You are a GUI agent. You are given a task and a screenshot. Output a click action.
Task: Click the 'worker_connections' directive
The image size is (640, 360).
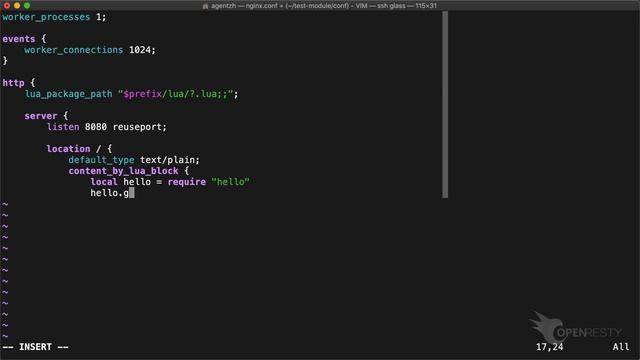coord(73,50)
